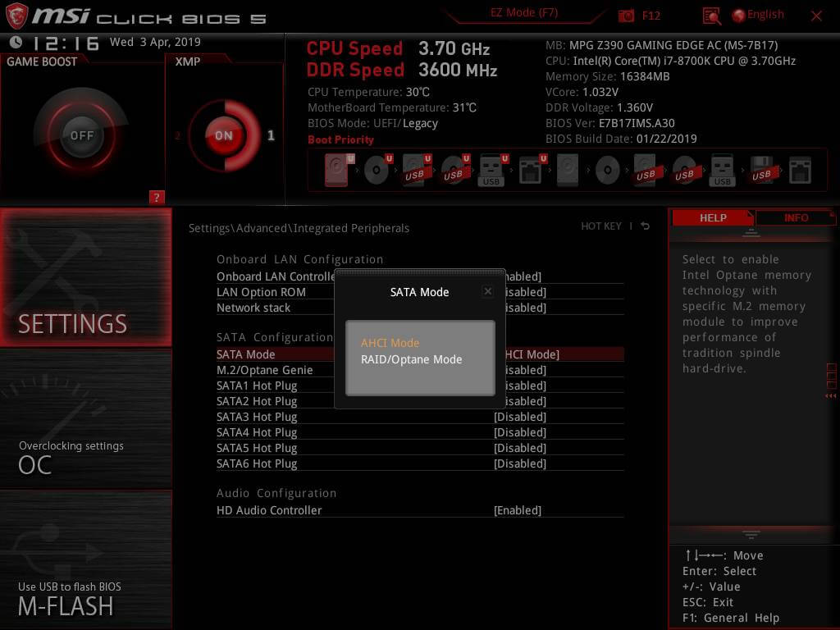Screen dimensions: 840x630
Task: Change SATA4 Hot Plug value
Action: [519, 432]
